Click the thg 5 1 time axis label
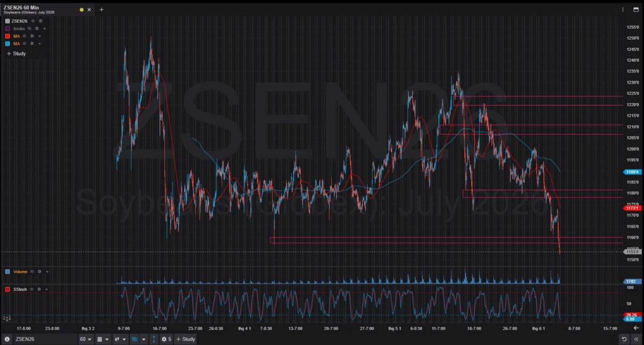This screenshot has height=345, width=644. pos(395,328)
